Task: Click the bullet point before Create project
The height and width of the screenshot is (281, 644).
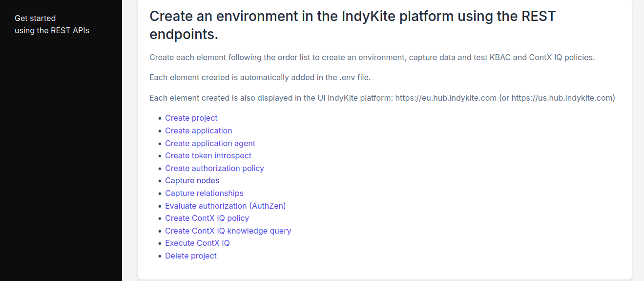Action: point(160,119)
